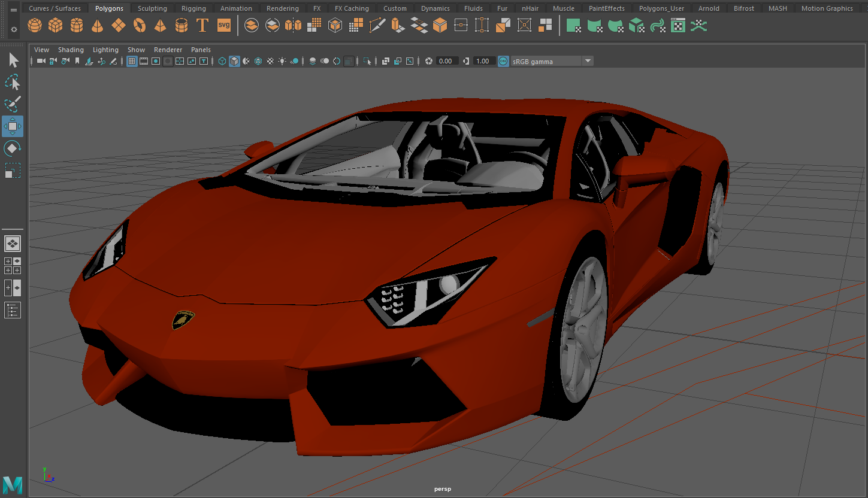Open the Panels menu

point(201,50)
